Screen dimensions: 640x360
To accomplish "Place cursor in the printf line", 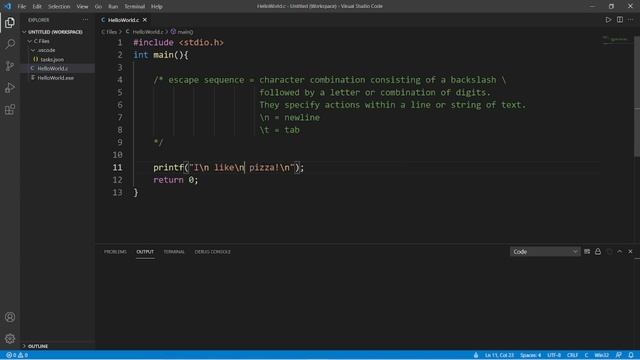I will [229, 167].
